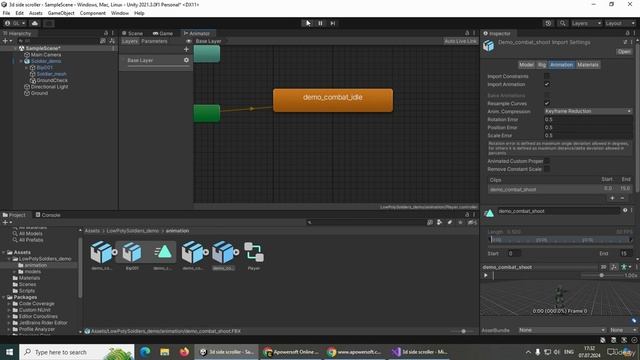Open the undo history icon in toolbar
The image size is (640, 360).
(548, 23)
